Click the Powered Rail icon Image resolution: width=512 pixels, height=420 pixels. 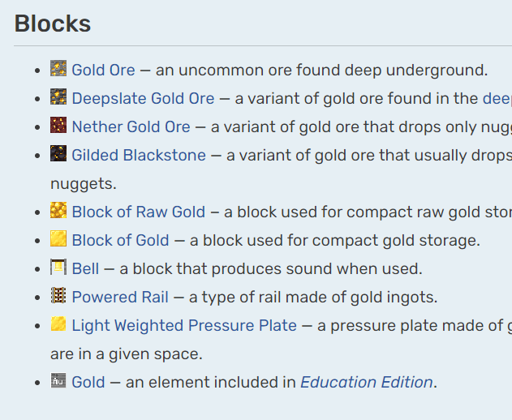click(x=58, y=295)
